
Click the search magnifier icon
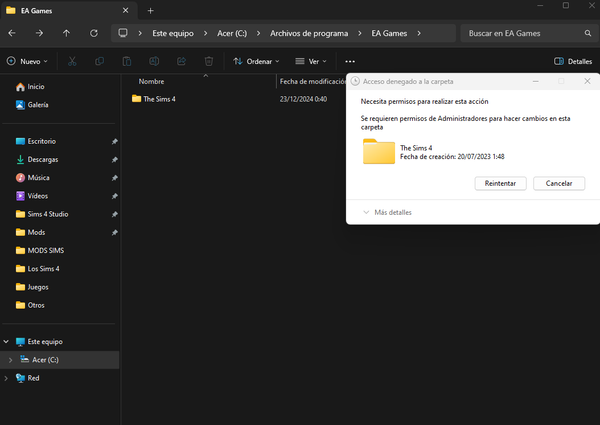[x=588, y=33]
